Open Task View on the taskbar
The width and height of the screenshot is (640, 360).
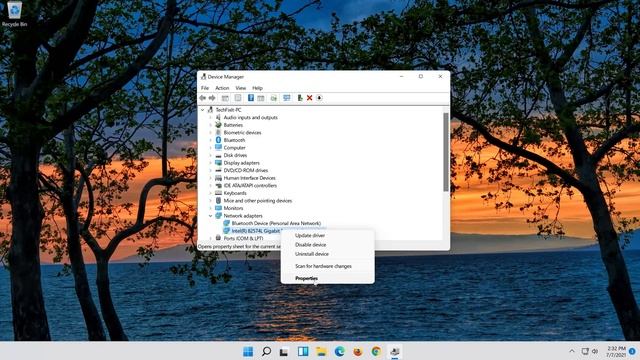click(x=284, y=351)
